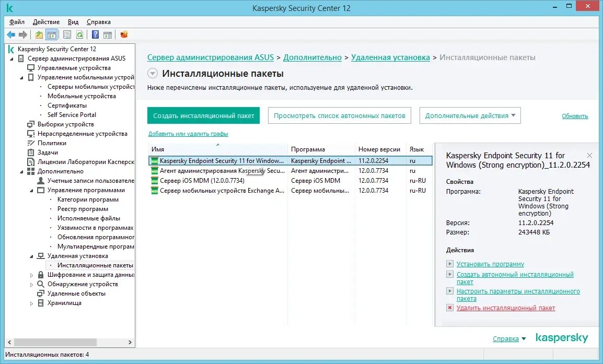The image size is (603, 364).
Task: Open the Файл menu
Action: [x=17, y=22]
